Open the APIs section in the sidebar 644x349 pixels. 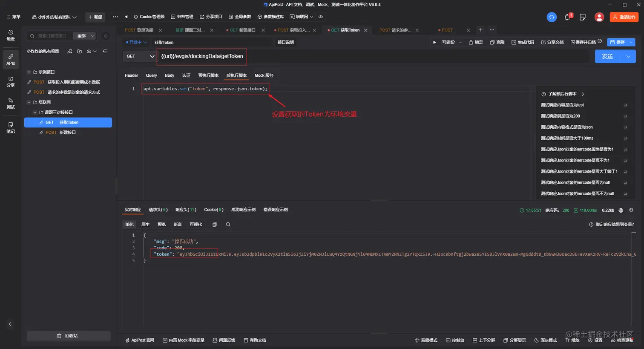[11, 59]
